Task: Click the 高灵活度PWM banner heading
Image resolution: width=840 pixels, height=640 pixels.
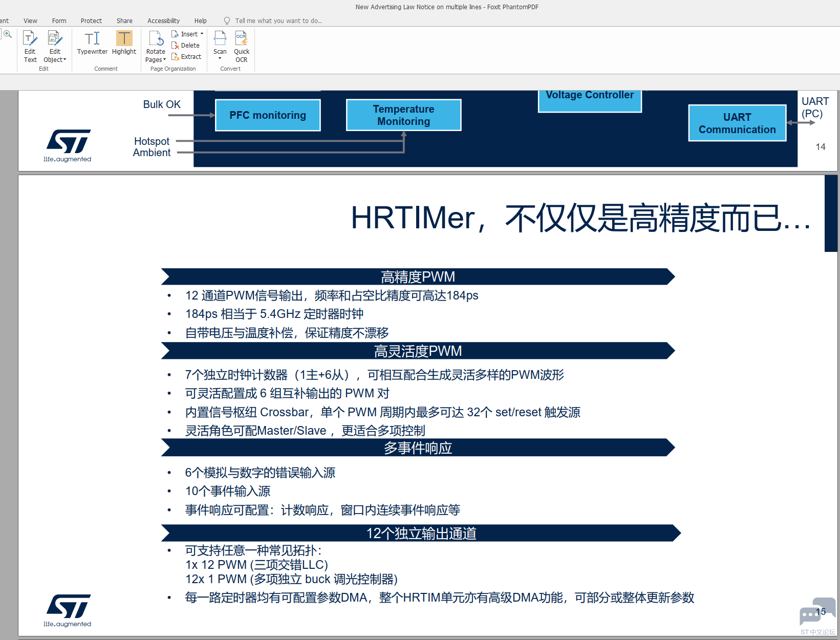Action: coord(418,351)
